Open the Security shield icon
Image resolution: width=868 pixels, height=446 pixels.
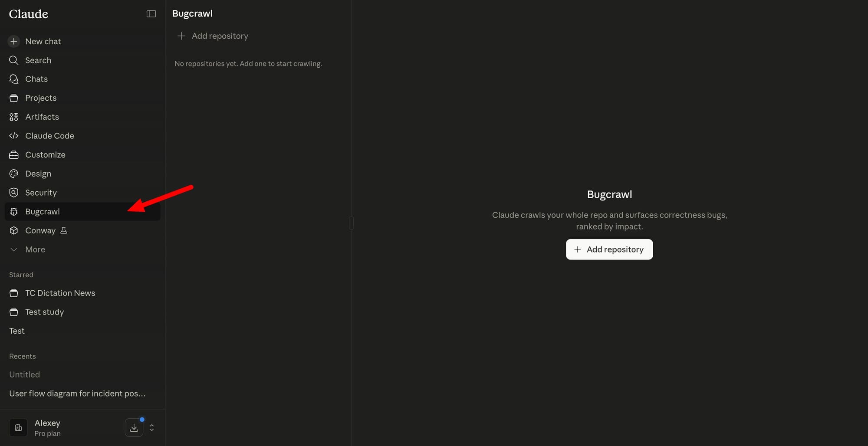point(14,193)
